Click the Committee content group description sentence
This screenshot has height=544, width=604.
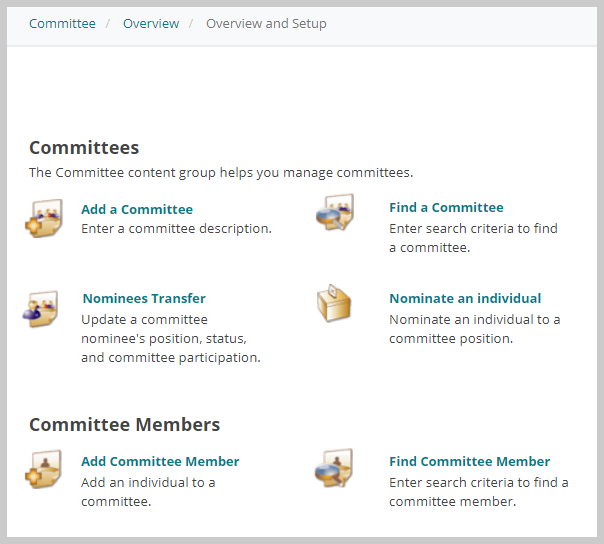(x=221, y=173)
